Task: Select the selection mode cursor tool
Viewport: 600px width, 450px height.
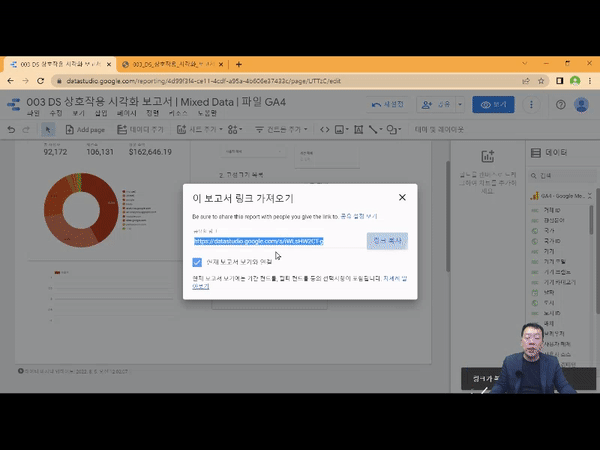Action: 48,129
